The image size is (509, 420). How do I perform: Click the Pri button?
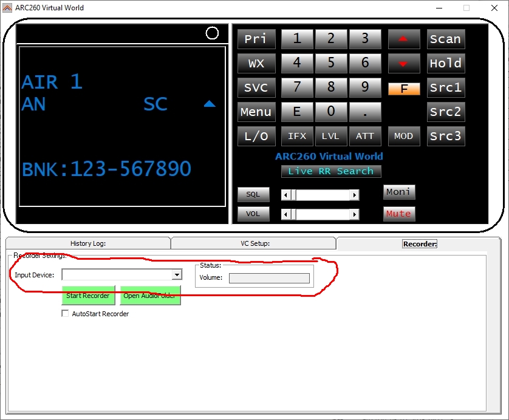tap(256, 39)
